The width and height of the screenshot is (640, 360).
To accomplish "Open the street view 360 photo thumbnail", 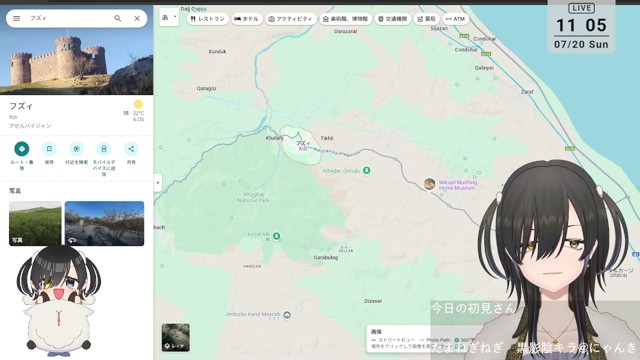I will pos(104,223).
